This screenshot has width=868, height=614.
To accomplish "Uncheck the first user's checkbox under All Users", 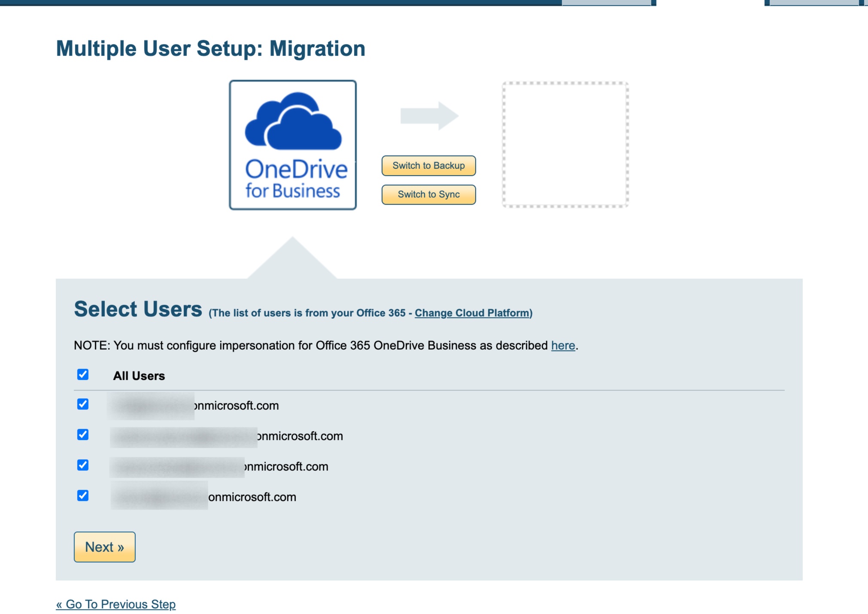I will click(83, 404).
